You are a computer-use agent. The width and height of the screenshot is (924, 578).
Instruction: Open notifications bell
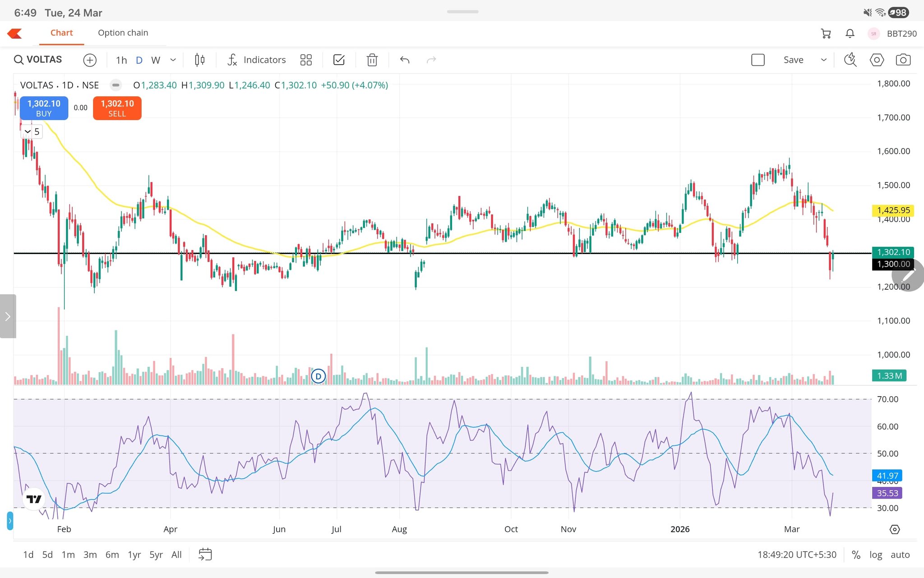pyautogui.click(x=850, y=33)
